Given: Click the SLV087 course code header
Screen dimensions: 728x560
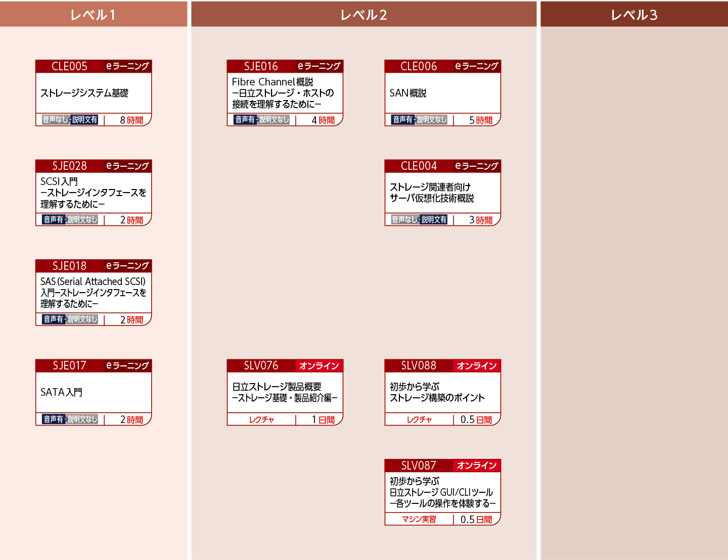Looking at the screenshot, I should point(419,465).
